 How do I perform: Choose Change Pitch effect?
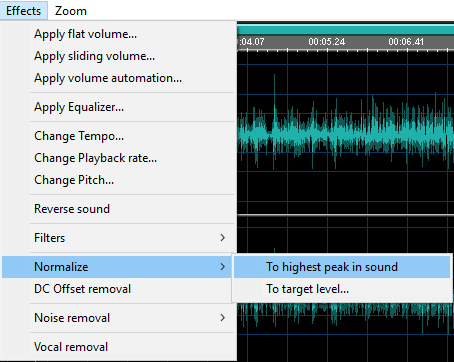119,180
